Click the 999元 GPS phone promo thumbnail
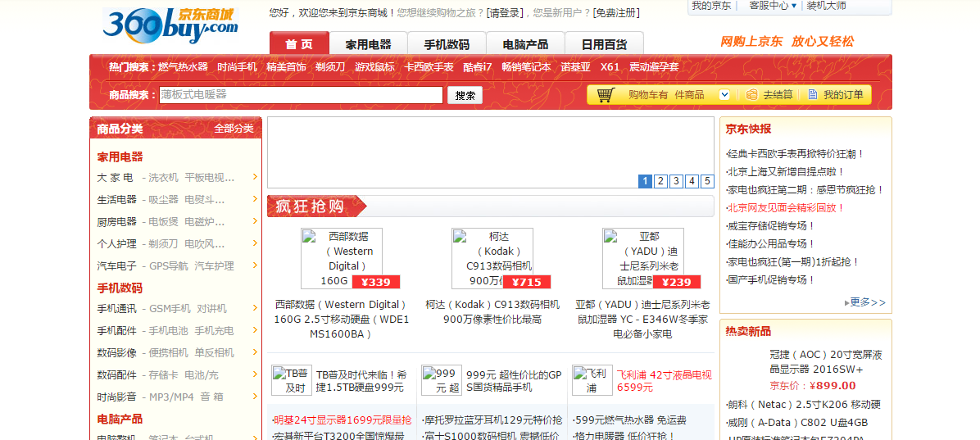The height and width of the screenshot is (440, 980). (x=442, y=381)
